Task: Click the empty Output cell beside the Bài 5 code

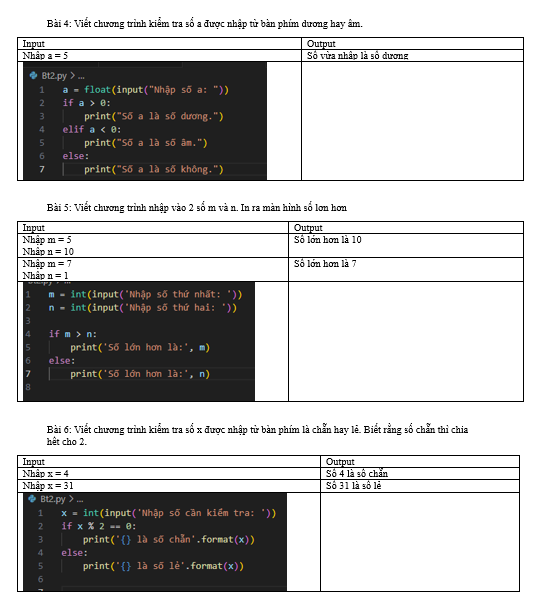Action: pos(406,341)
